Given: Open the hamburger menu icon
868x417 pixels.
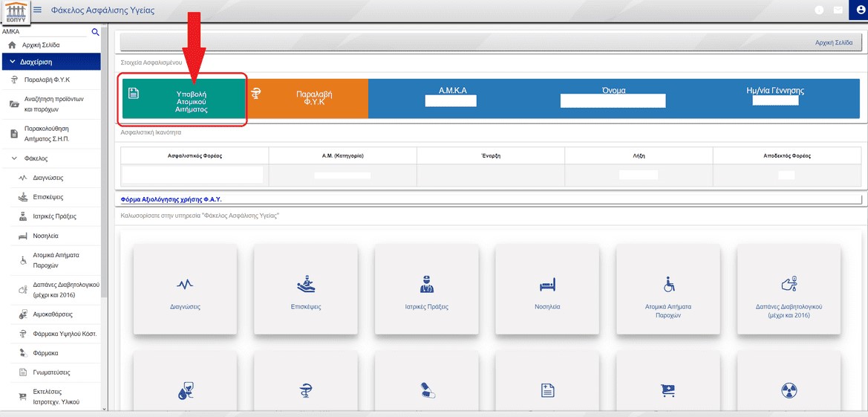Looking at the screenshot, I should [x=38, y=10].
